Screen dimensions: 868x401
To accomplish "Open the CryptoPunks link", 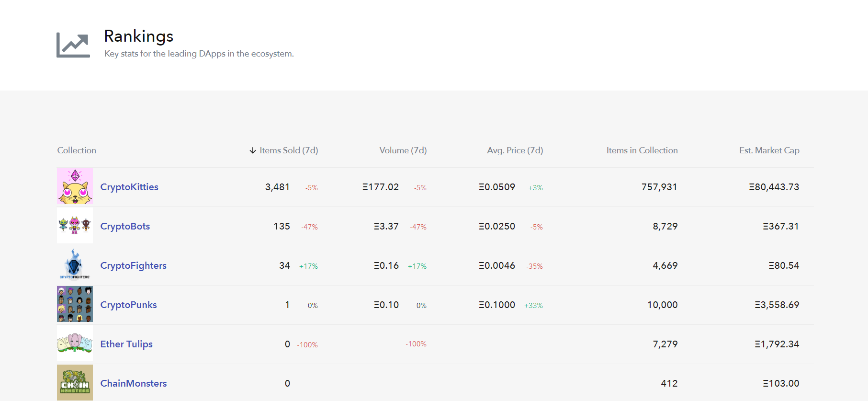I will (129, 305).
